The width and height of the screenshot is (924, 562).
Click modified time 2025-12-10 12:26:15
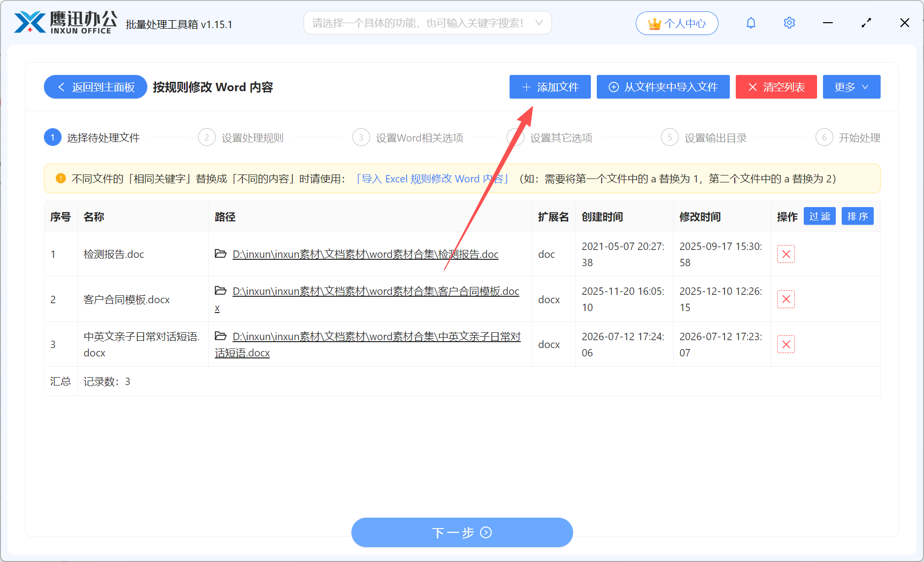[721, 299]
